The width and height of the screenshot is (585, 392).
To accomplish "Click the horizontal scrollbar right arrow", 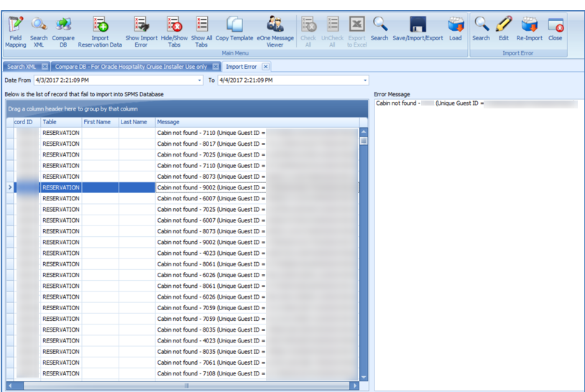I will 355,386.
